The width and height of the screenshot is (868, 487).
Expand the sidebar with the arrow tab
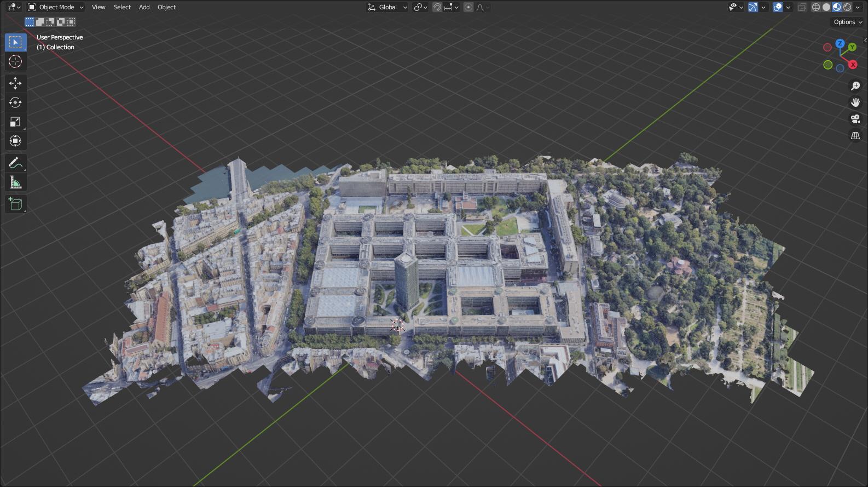[x=865, y=40]
